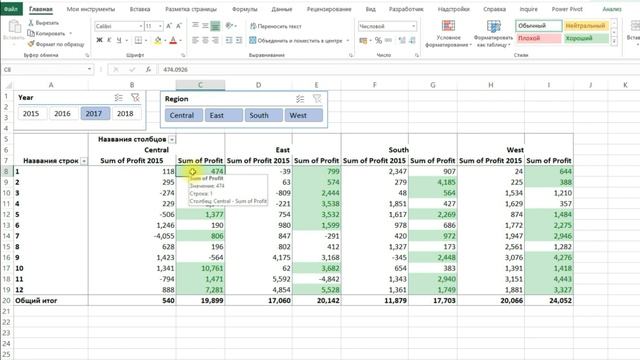Align text left icon

[x=196, y=40]
